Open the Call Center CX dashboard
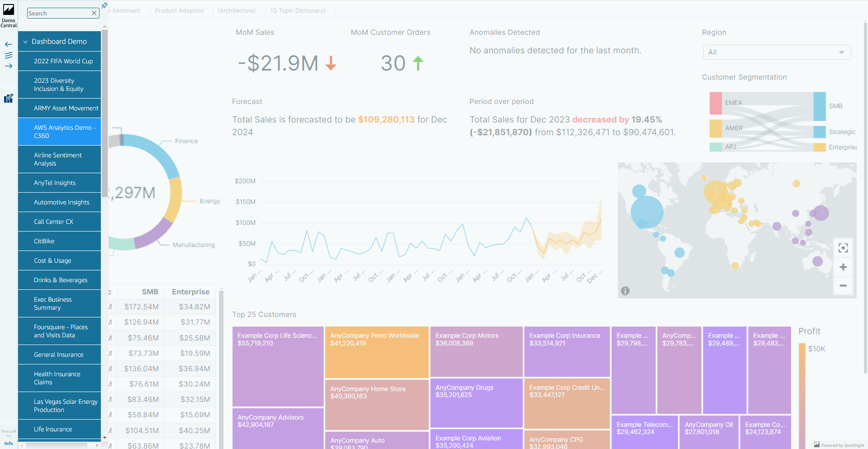Viewport: 868px width, 449px height. (x=53, y=222)
